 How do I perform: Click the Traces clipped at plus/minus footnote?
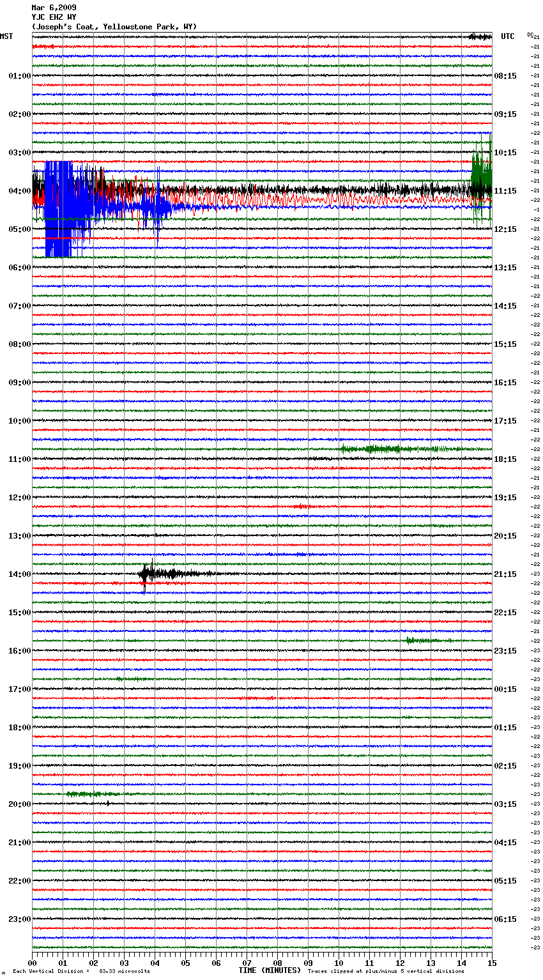[x=386, y=971]
